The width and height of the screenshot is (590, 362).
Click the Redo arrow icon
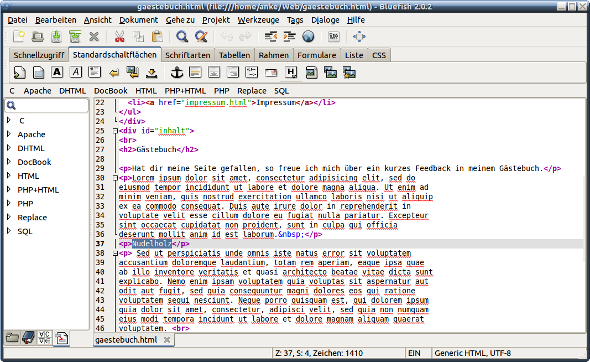click(x=245, y=37)
